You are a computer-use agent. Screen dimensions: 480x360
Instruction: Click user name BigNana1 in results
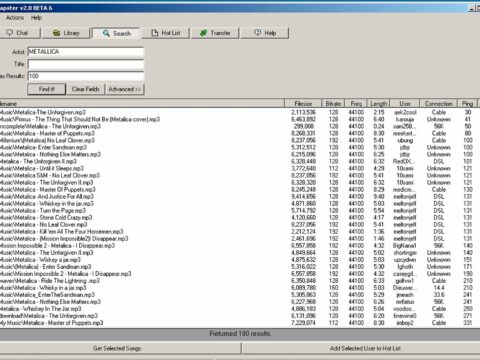coord(404,246)
